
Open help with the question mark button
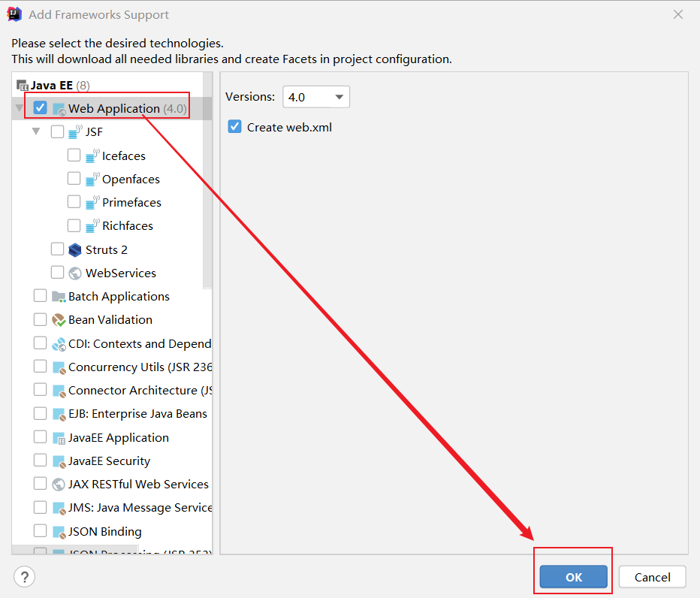click(24, 577)
